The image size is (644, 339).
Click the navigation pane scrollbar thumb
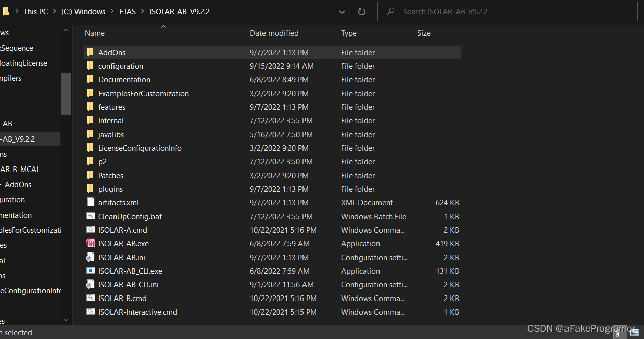66,94
